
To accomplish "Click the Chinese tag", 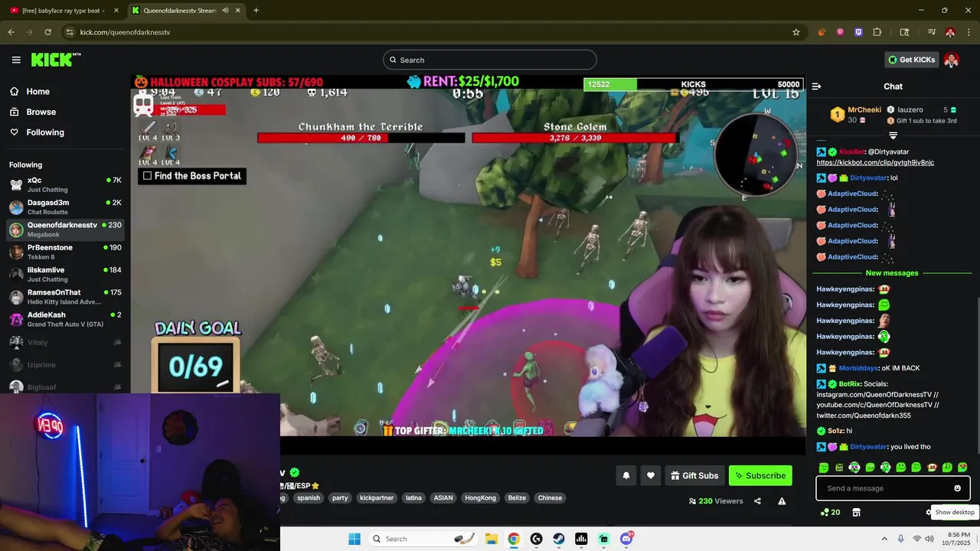I will (550, 498).
